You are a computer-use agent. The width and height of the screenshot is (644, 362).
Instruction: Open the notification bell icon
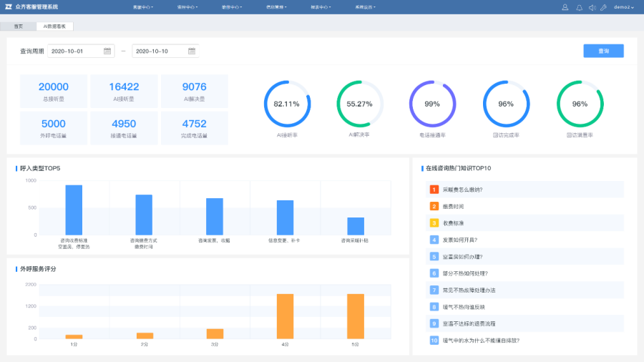579,7
